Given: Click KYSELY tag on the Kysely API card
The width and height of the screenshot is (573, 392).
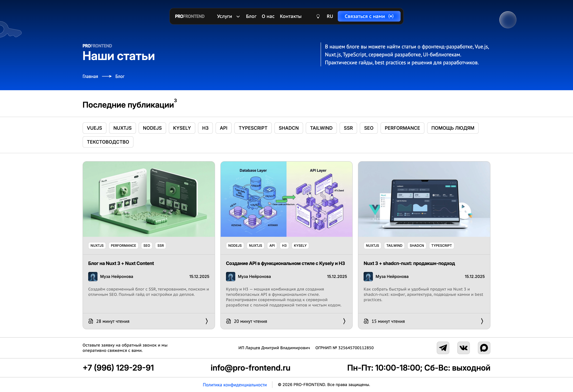Looking at the screenshot, I should pos(300,246).
